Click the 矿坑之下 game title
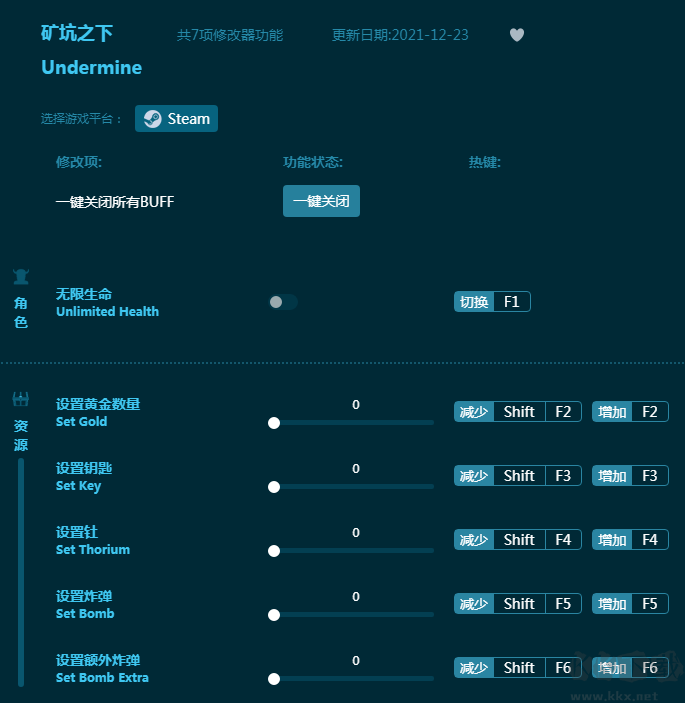This screenshot has height=703, width=685. pos(77,34)
